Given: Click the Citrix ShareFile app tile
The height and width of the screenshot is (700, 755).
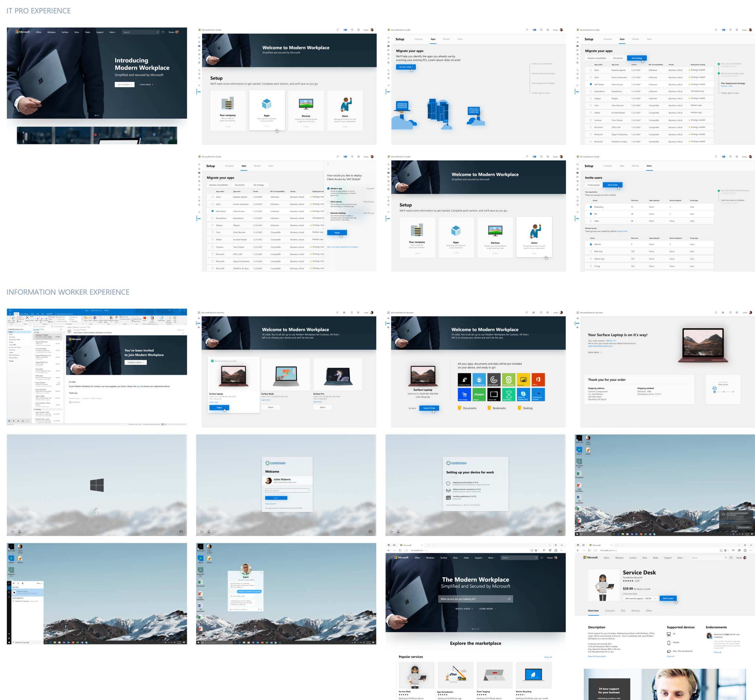Looking at the screenshot, I should [509, 379].
